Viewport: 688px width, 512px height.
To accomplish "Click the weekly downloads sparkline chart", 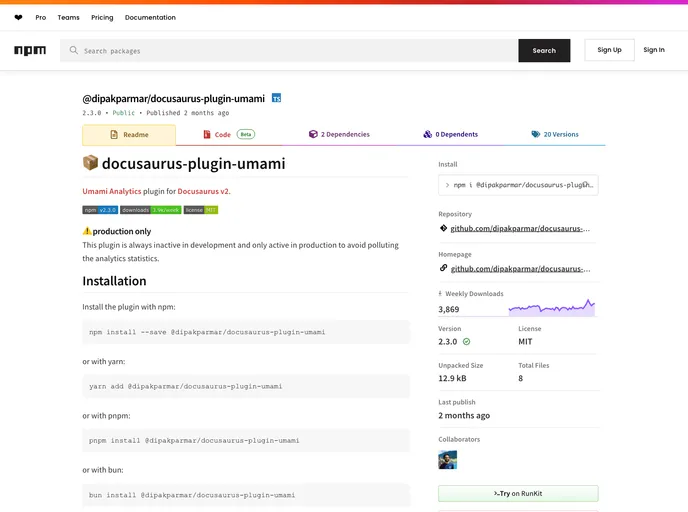I will (552, 307).
